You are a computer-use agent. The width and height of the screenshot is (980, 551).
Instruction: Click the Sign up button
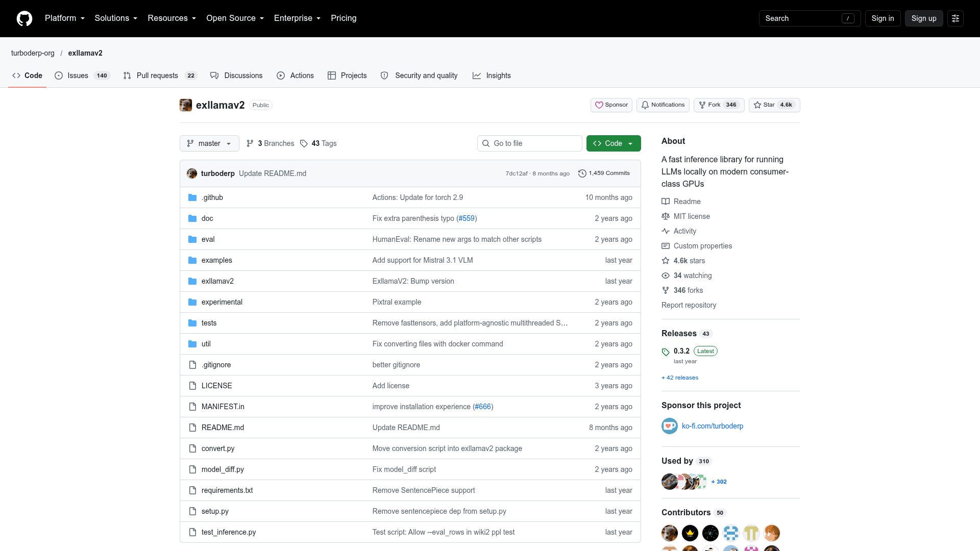924,18
